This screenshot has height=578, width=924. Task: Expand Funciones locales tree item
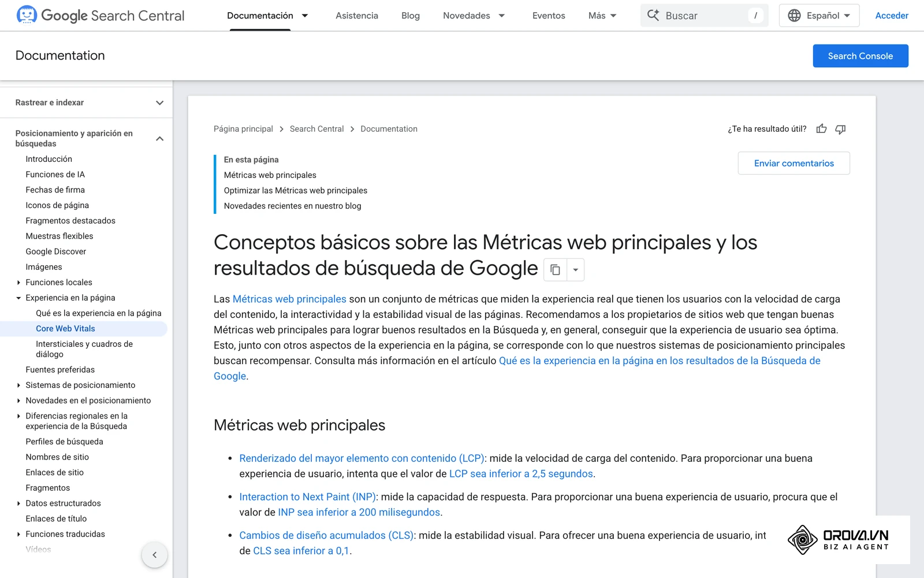click(x=18, y=283)
